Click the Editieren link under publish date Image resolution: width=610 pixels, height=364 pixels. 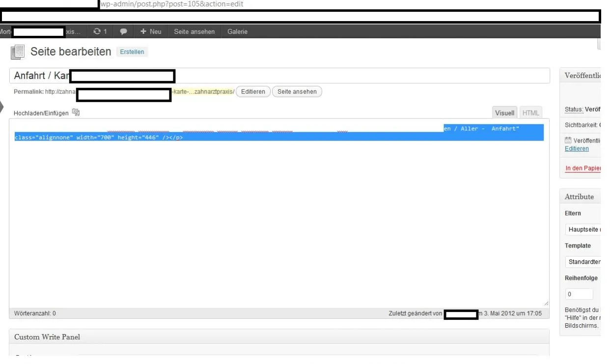click(577, 148)
